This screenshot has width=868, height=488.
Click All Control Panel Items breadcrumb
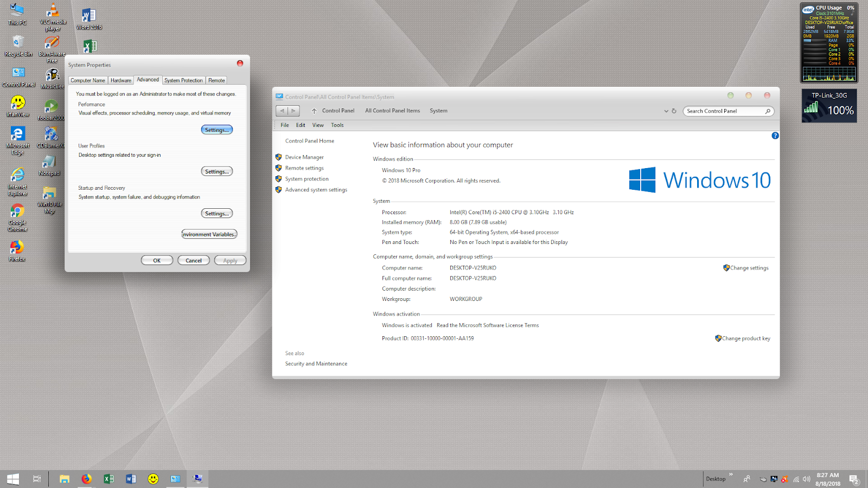pyautogui.click(x=392, y=111)
